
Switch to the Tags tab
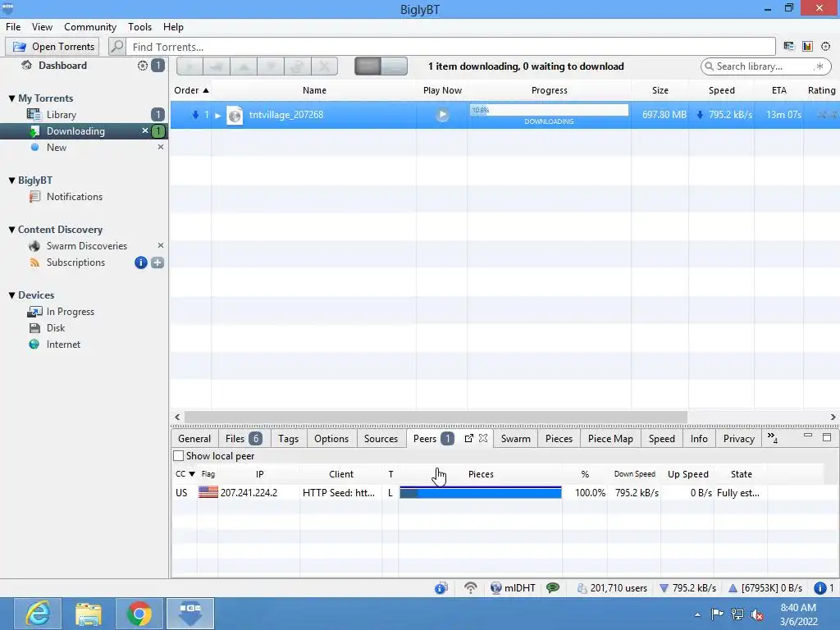288,439
